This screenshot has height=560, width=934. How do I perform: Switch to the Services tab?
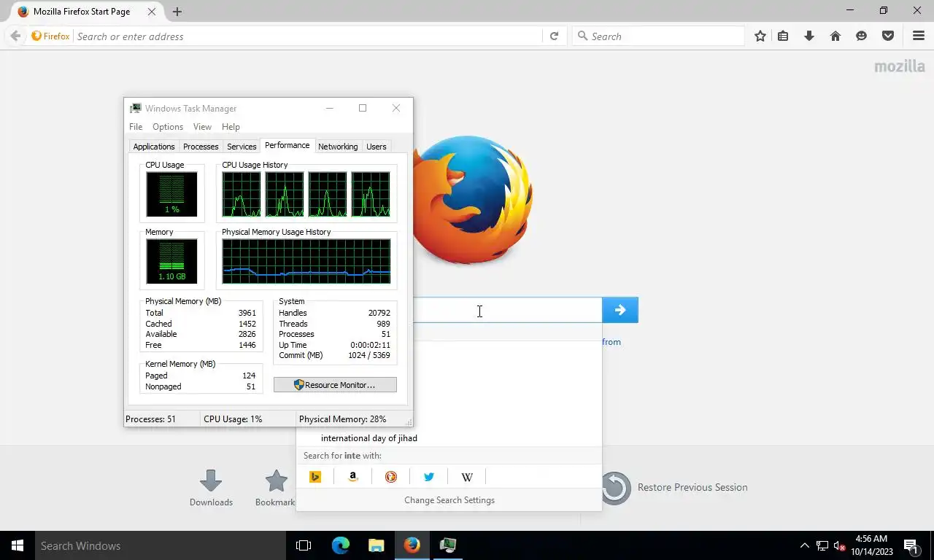pyautogui.click(x=242, y=147)
